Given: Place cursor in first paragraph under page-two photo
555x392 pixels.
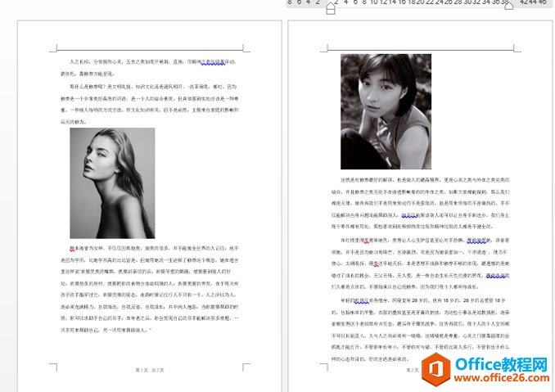Looking at the screenshot, I should [420, 203].
